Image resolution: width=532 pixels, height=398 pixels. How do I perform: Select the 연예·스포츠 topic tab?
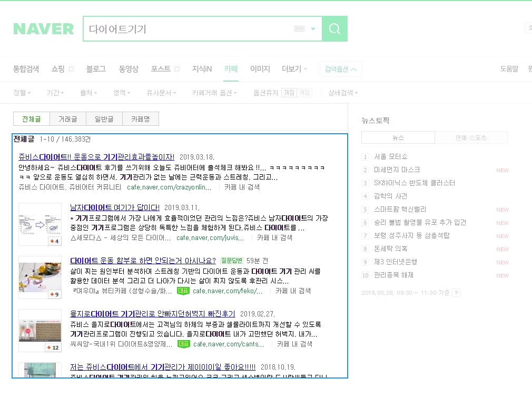471,137
